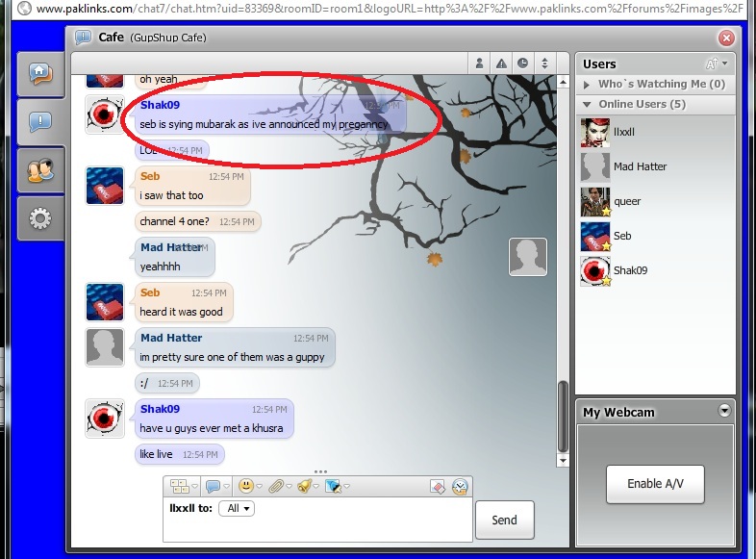Click the bell buzz notification icon

click(304, 486)
